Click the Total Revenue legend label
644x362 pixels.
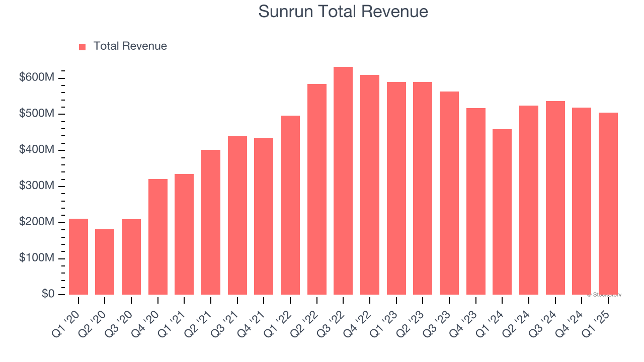130,46
